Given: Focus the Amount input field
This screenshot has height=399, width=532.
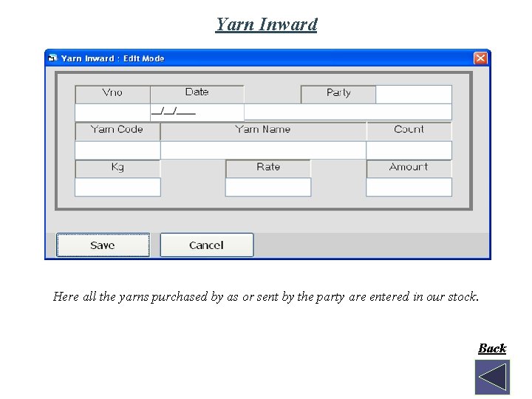Looking at the screenshot, I should pyautogui.click(x=409, y=187).
